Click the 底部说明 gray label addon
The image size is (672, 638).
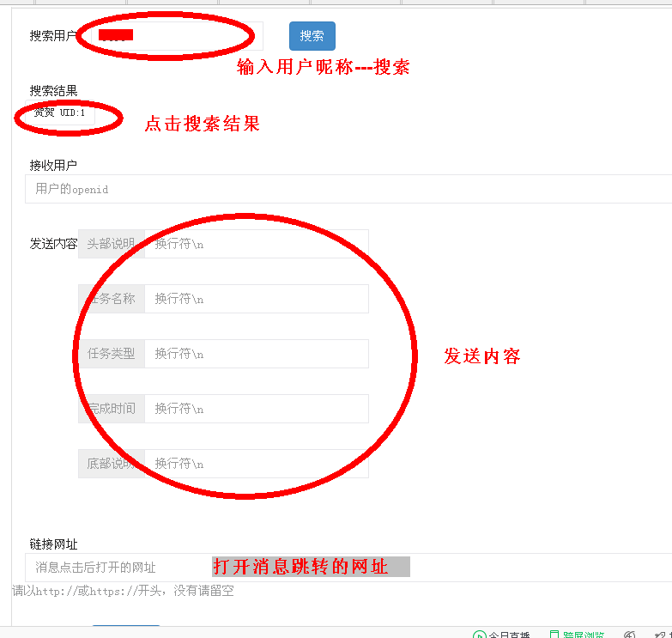click(112, 464)
